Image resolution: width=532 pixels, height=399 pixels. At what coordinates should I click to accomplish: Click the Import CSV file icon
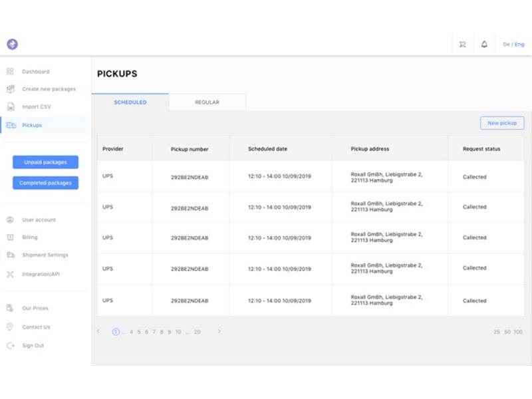click(10, 106)
